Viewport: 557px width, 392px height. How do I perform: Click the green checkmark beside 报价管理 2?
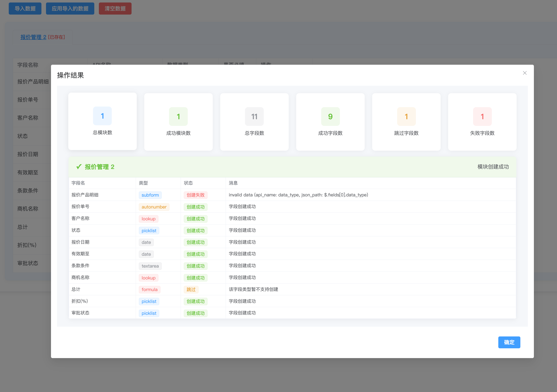pos(79,167)
